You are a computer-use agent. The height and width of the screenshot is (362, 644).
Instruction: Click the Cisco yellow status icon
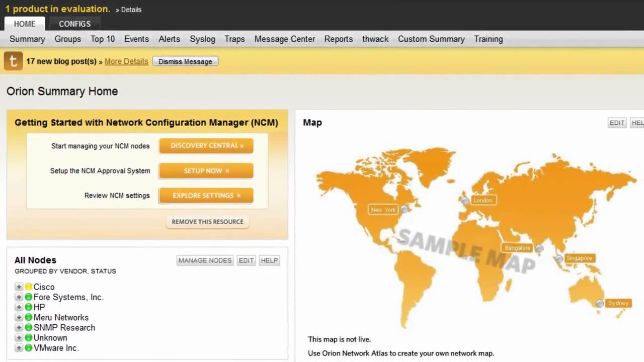coord(29,287)
